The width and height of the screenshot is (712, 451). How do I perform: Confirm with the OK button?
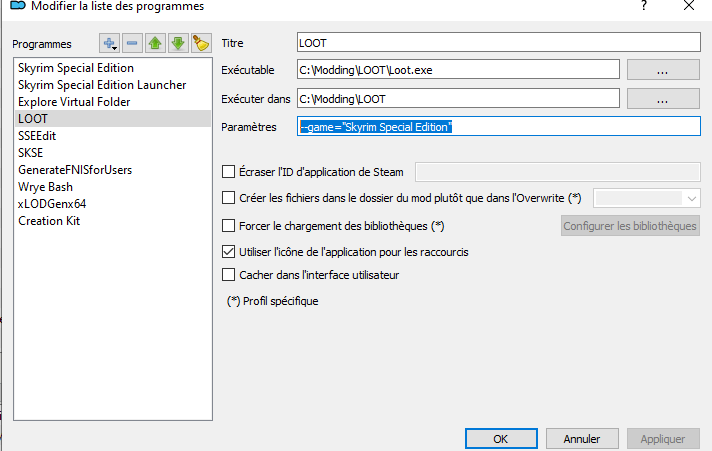[x=501, y=439]
